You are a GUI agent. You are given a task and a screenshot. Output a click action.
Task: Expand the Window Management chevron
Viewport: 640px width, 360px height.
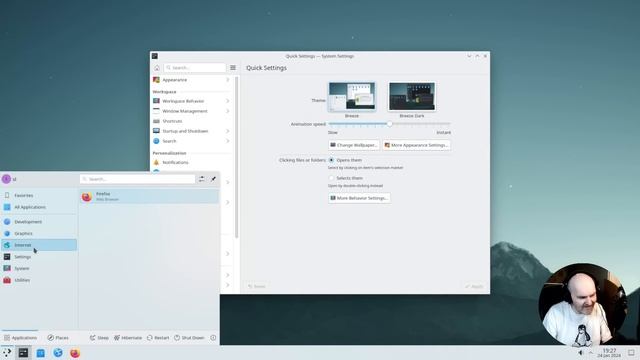coord(227,111)
